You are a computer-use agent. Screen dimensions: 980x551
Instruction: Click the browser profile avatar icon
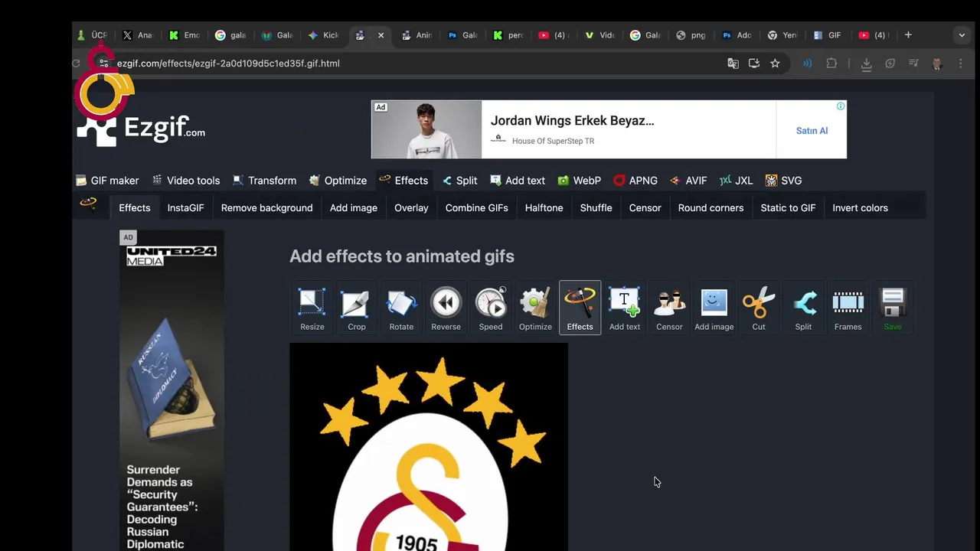(x=936, y=64)
